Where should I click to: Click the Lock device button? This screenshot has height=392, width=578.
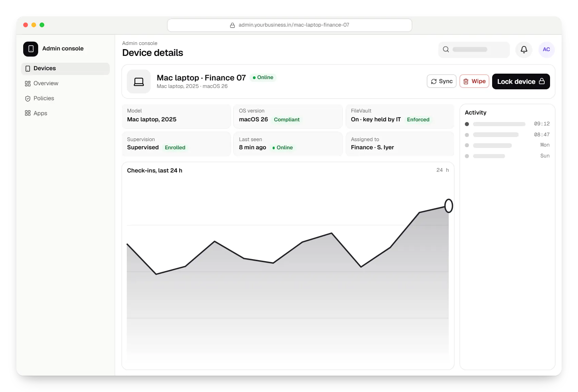pos(521,81)
